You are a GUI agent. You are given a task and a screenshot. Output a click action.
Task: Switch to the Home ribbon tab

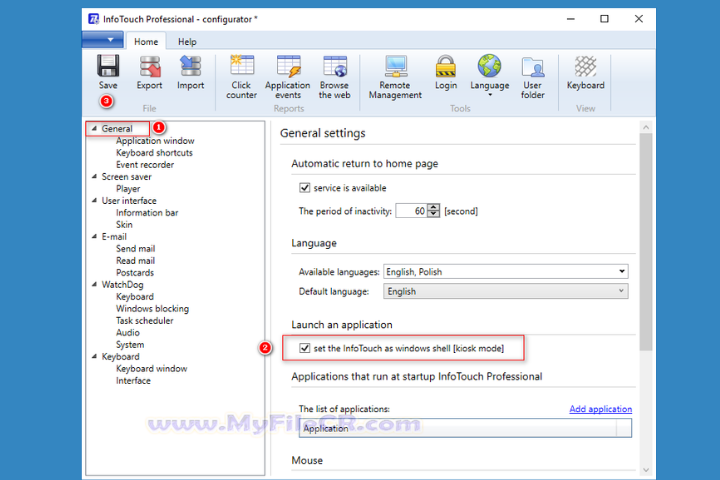(x=146, y=41)
